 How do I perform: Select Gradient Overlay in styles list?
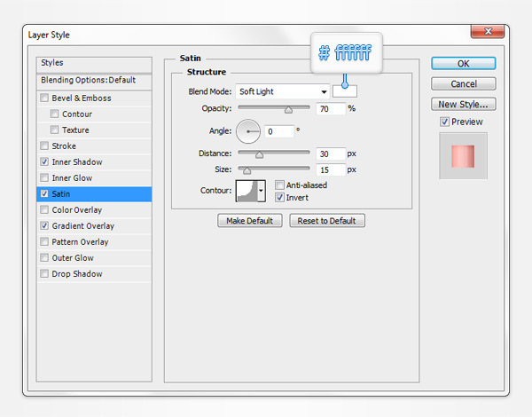83,226
